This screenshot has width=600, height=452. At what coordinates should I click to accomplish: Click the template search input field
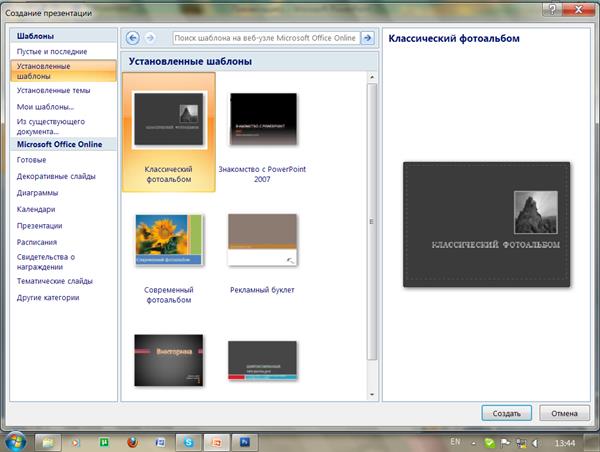266,38
